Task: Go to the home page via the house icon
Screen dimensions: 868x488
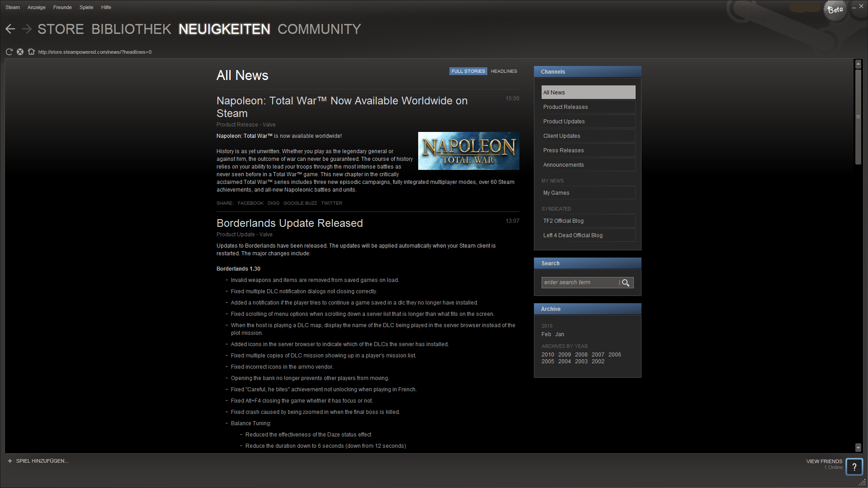Action: tap(31, 52)
